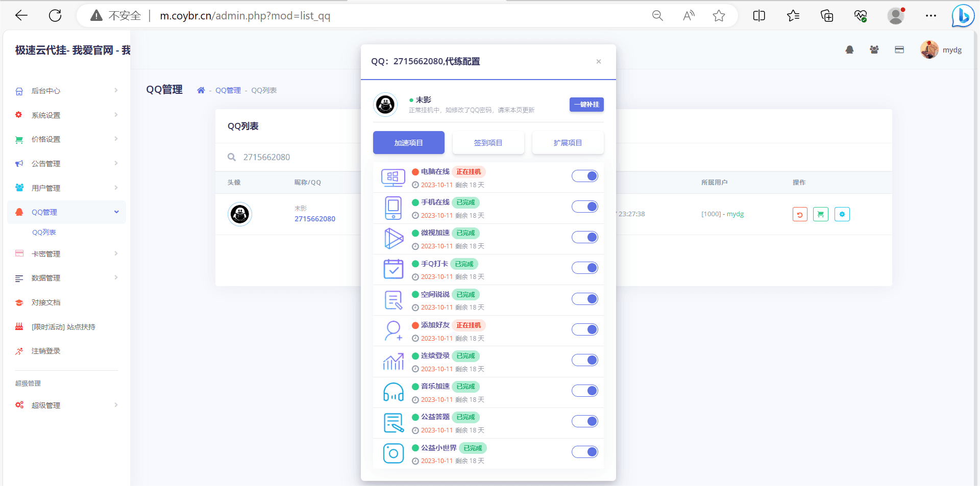Click the blue gear action icon

pos(842,214)
